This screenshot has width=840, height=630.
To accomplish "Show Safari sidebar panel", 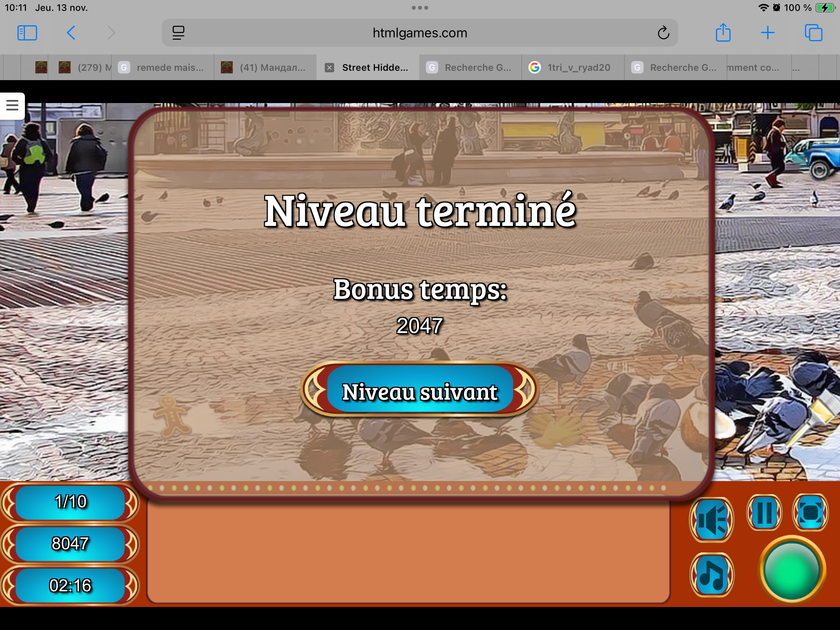I will 27,33.
